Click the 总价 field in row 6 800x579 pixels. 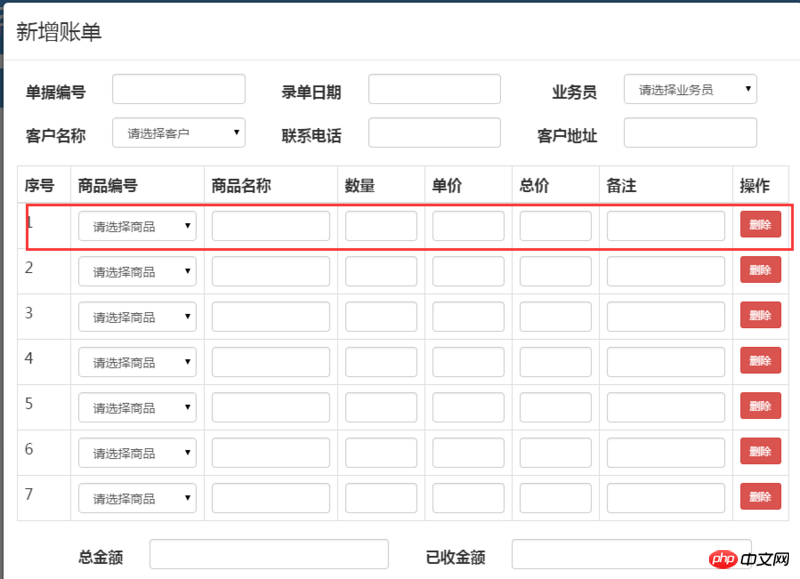(x=555, y=453)
